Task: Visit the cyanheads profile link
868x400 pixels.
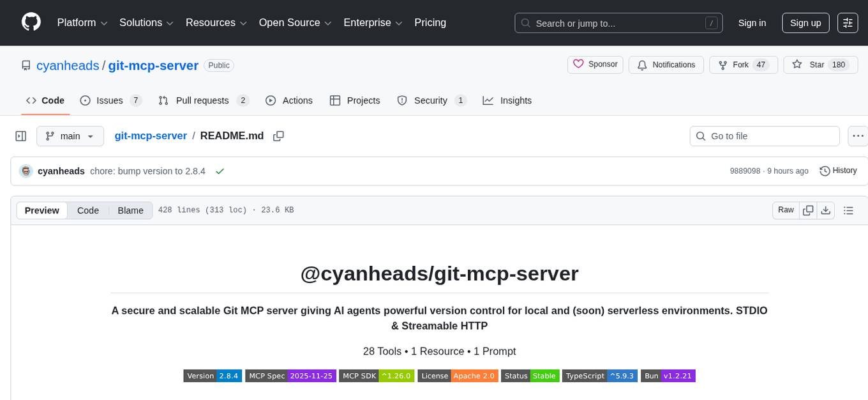Action: pos(68,65)
